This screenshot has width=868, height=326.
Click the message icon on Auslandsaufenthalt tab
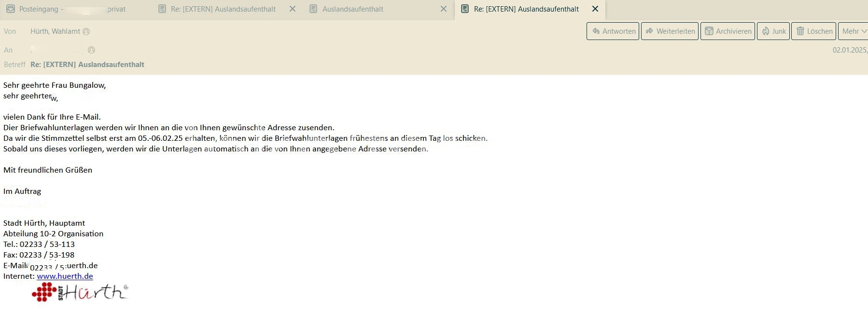[x=313, y=9]
